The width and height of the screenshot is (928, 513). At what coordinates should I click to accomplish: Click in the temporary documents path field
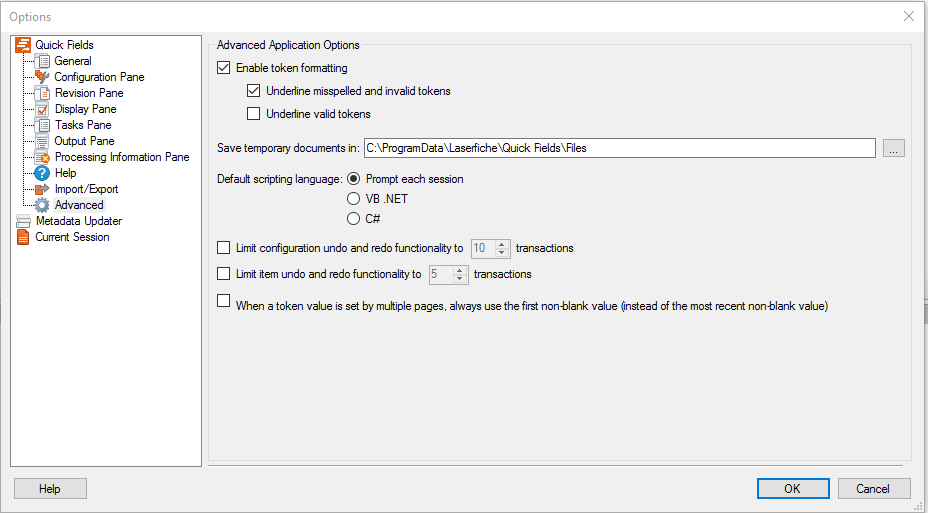coord(620,148)
